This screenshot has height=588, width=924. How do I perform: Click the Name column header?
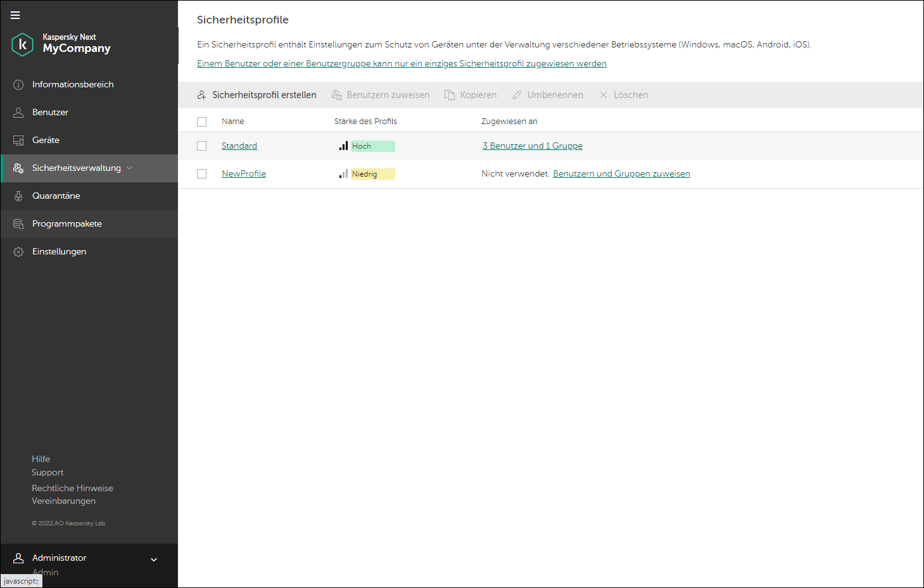[x=232, y=122]
